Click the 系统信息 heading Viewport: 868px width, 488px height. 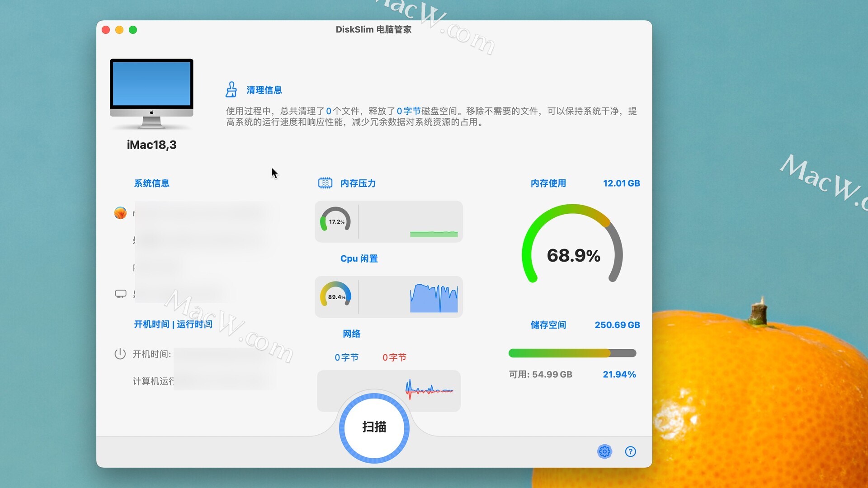pyautogui.click(x=151, y=183)
